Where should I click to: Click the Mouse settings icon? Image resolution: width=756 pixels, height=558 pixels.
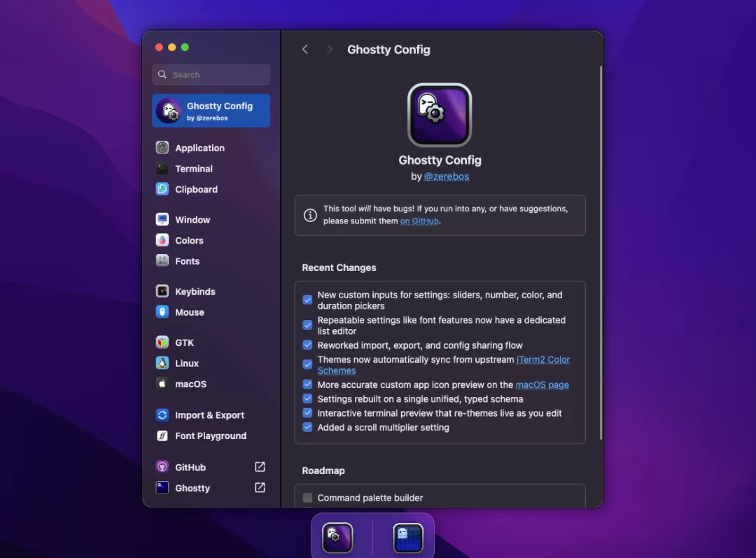coord(162,312)
